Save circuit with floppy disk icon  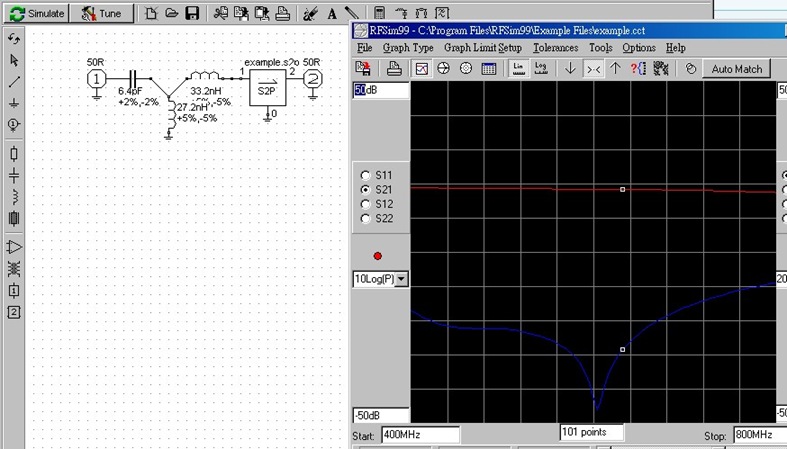tap(192, 14)
